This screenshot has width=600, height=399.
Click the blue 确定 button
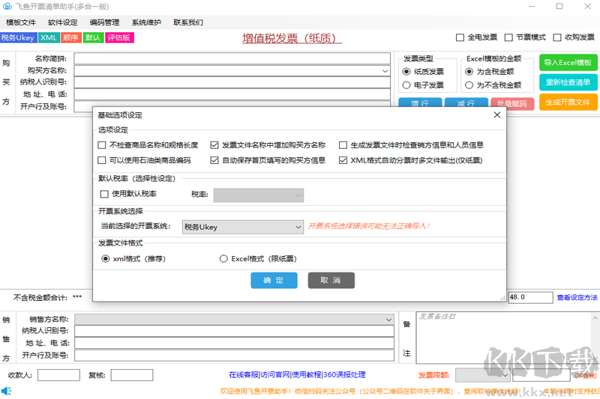point(274,280)
